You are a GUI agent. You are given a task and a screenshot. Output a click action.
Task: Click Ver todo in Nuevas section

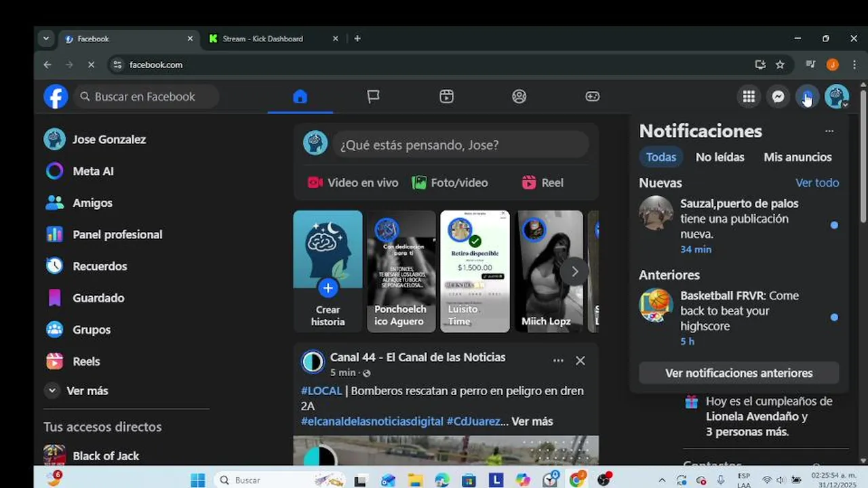[817, 183]
